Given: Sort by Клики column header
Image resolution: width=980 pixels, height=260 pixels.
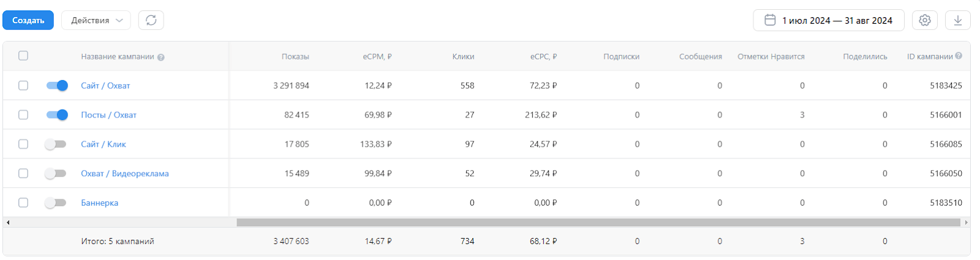Looking at the screenshot, I should click(x=463, y=56).
